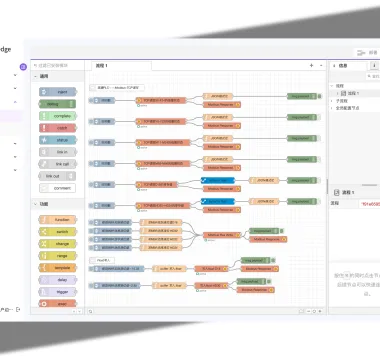Click the deploy button at top right
Screen dimensions: 380x360
click(367, 53)
